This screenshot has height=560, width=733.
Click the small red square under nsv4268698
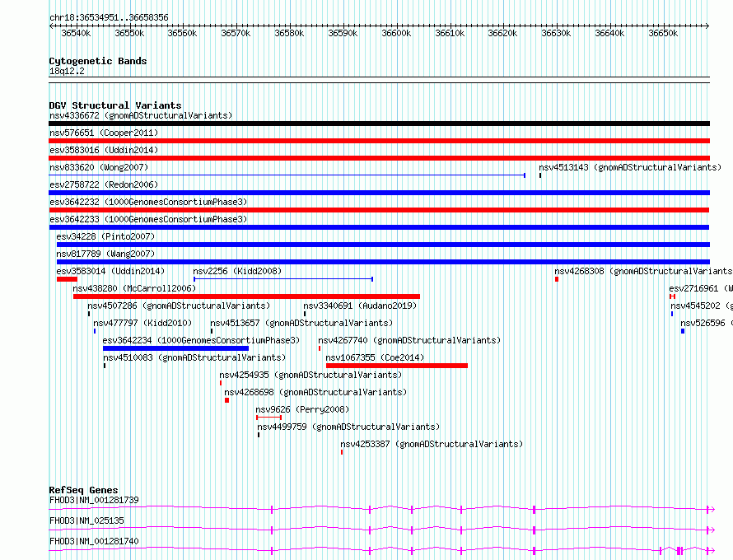pyautogui.click(x=226, y=400)
